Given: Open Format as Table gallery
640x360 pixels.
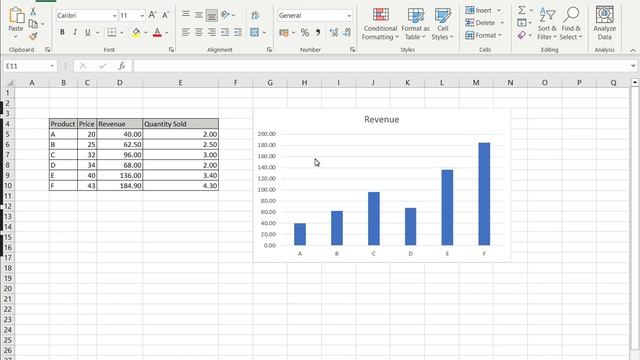Looking at the screenshot, I should tap(416, 24).
